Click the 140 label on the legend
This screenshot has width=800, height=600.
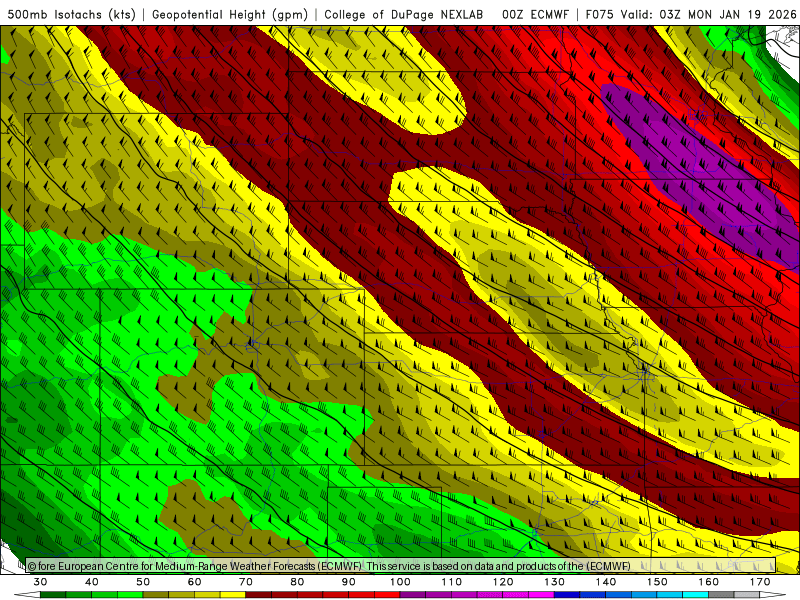point(606,582)
